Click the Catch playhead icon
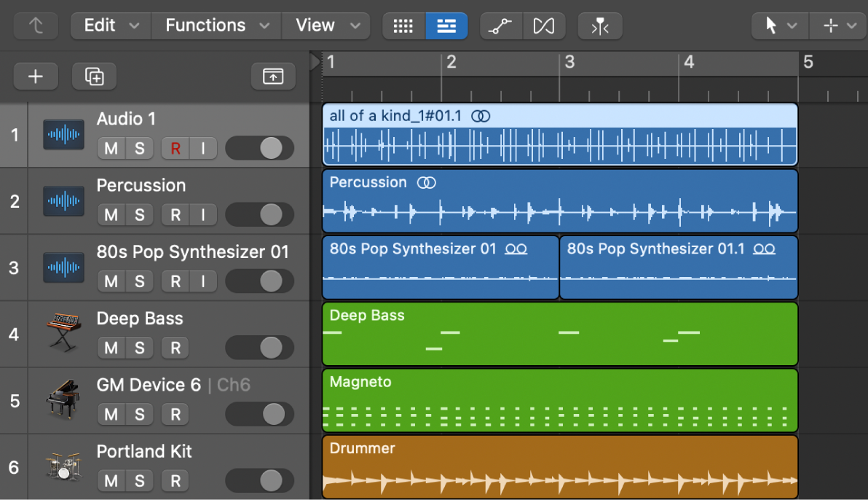Image resolution: width=868 pixels, height=500 pixels. pos(600,26)
